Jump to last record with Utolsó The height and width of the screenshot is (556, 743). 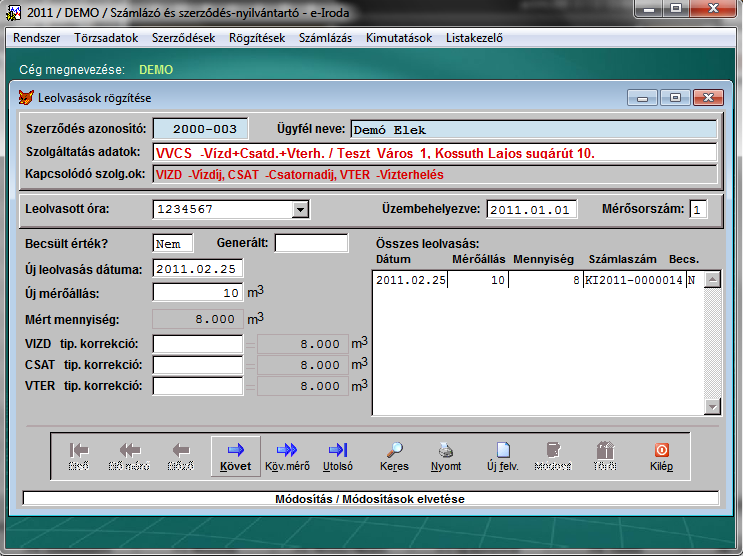coord(338,455)
